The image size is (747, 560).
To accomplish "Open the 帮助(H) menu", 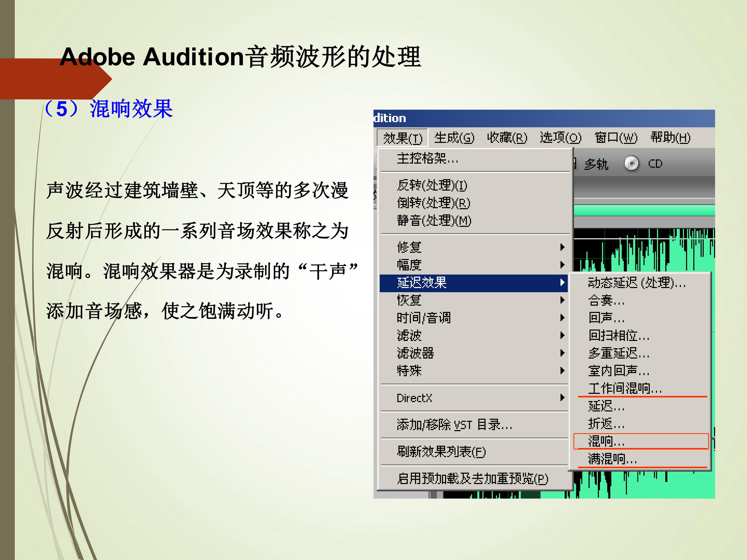I will coord(670,138).
